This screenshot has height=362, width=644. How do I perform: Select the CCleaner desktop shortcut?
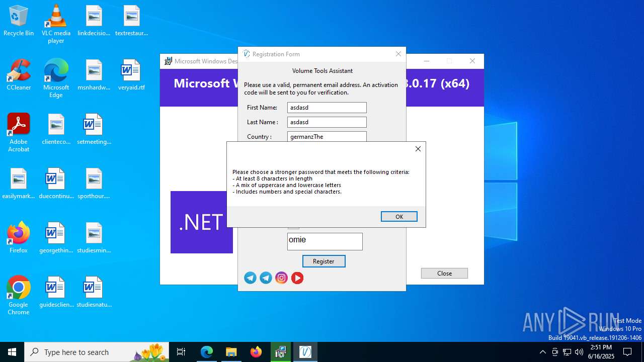[x=19, y=75]
